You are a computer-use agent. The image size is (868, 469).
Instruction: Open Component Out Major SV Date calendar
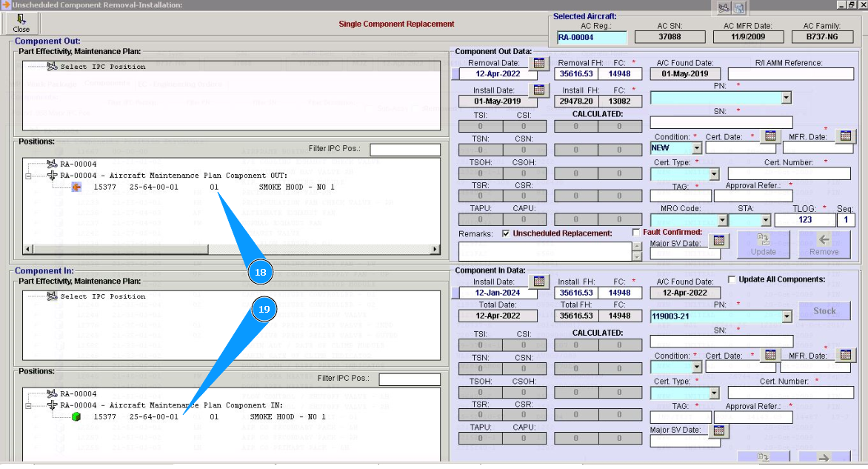(x=718, y=240)
